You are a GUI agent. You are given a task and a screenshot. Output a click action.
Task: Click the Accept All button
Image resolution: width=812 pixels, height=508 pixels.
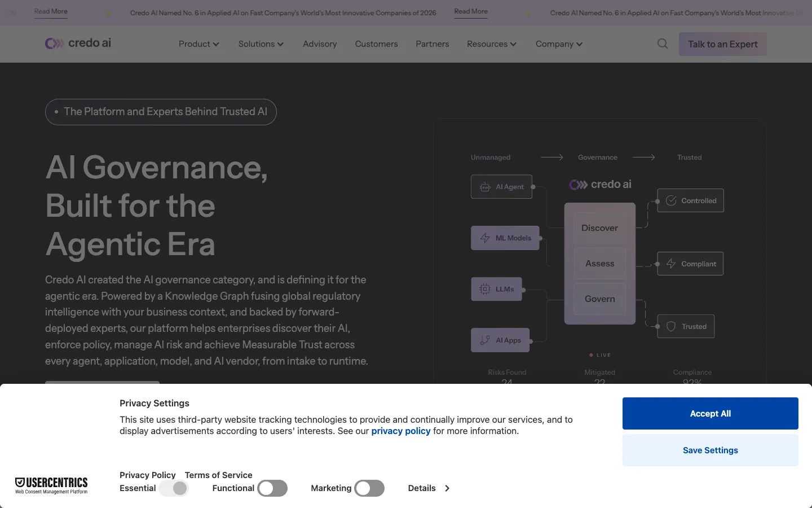point(710,413)
